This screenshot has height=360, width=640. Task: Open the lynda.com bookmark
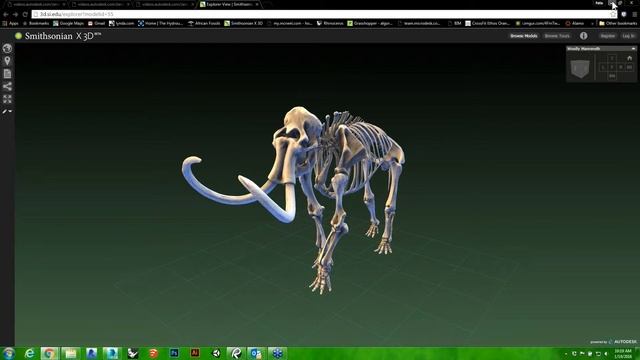pyautogui.click(x=121, y=23)
